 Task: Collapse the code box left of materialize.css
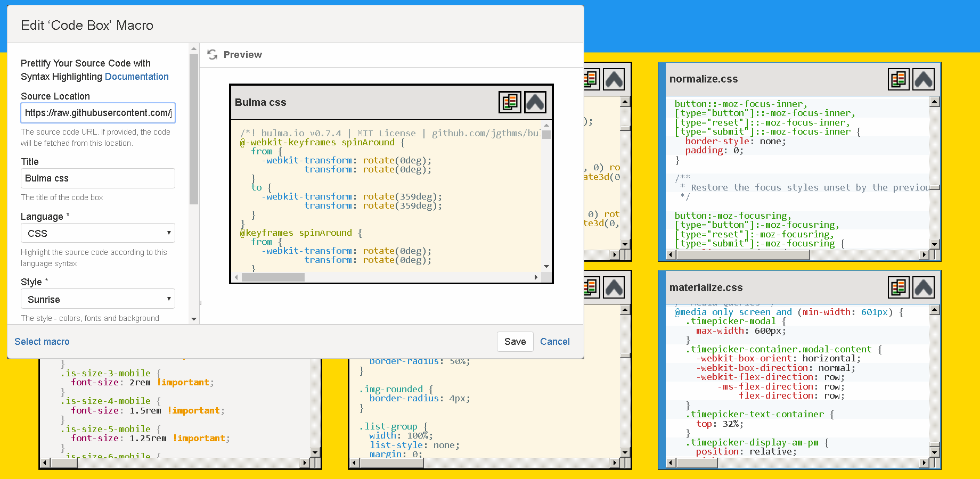pos(614,288)
